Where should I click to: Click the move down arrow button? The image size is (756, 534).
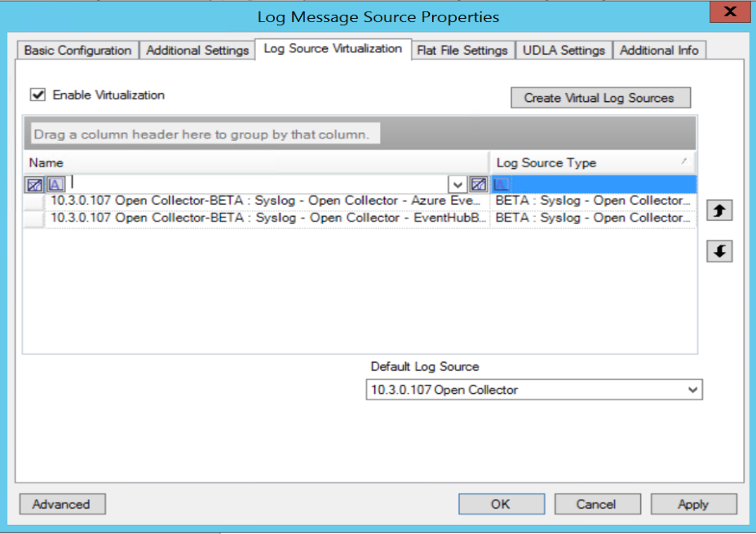coord(719,252)
